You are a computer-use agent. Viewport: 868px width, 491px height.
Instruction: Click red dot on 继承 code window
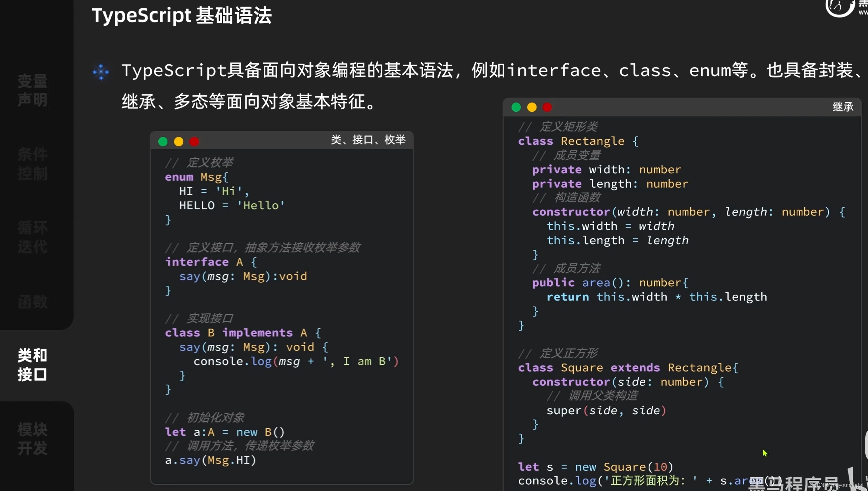547,107
